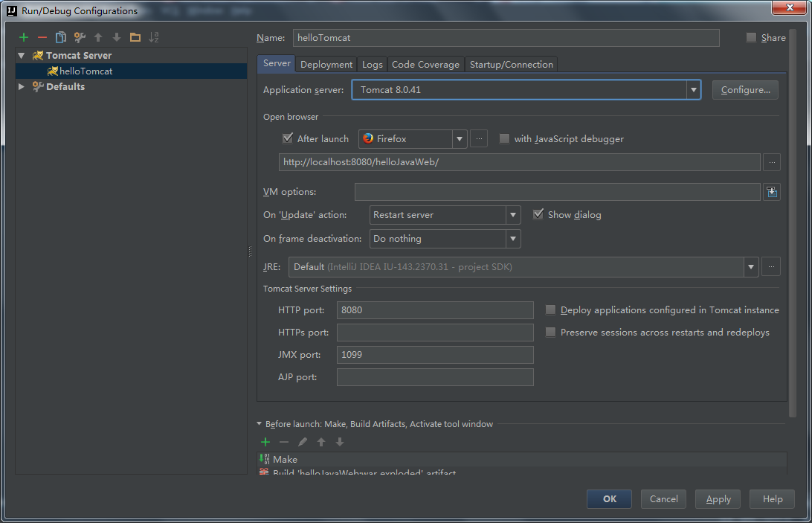
Task: Open the Application server dropdown
Action: [694, 90]
